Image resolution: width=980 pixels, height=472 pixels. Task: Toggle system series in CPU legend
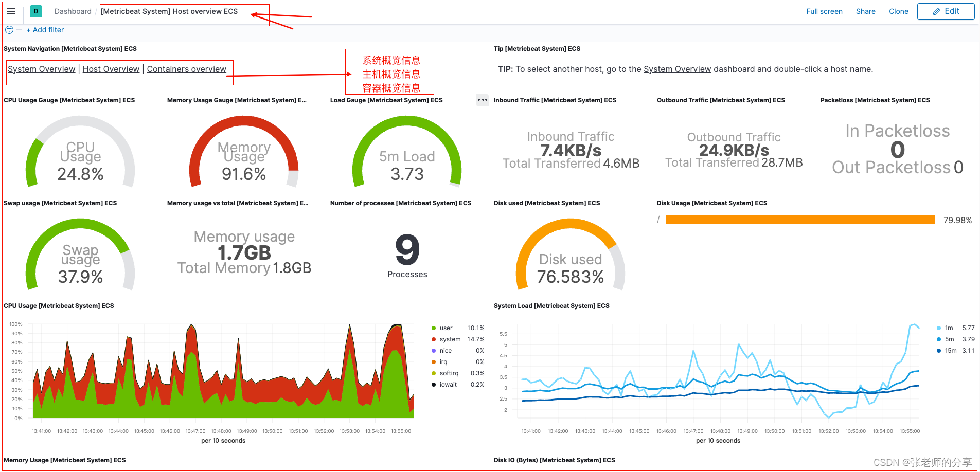click(x=450, y=339)
